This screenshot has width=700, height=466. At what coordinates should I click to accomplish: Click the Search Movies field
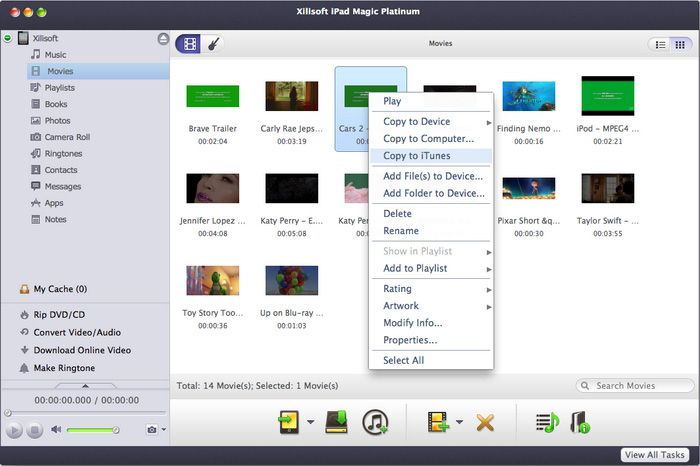pos(640,385)
